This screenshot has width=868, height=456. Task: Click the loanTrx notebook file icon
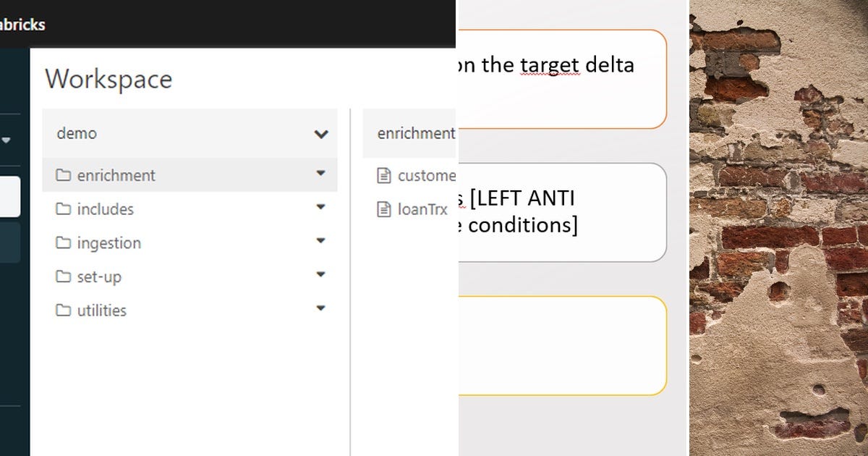point(383,209)
